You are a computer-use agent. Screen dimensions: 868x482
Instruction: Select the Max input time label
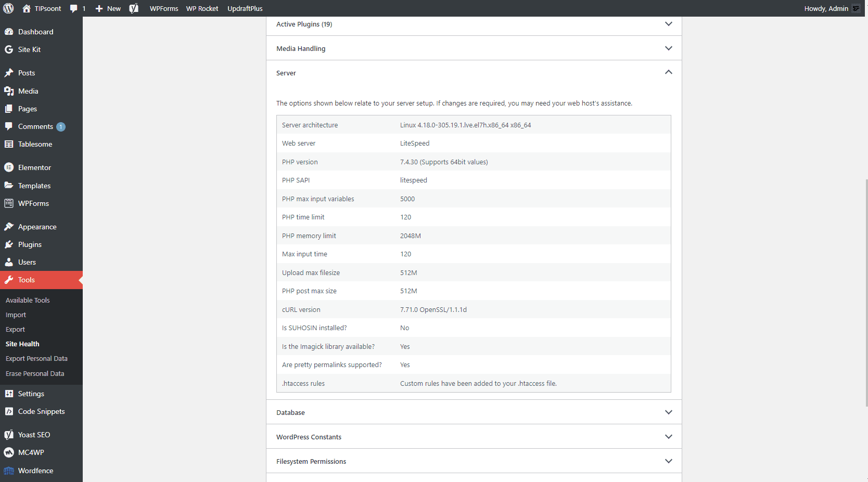[304, 254]
